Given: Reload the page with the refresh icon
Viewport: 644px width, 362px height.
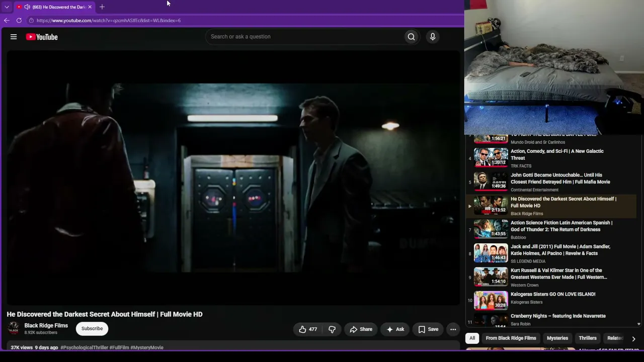Looking at the screenshot, I should click(19, 21).
